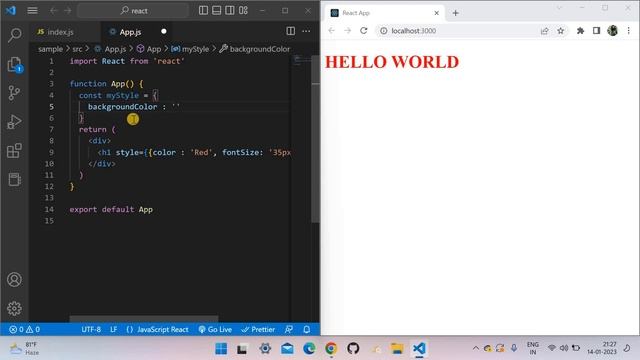Toggle Chrome side panel
Screen dimensions: 640x360
(x=596, y=31)
